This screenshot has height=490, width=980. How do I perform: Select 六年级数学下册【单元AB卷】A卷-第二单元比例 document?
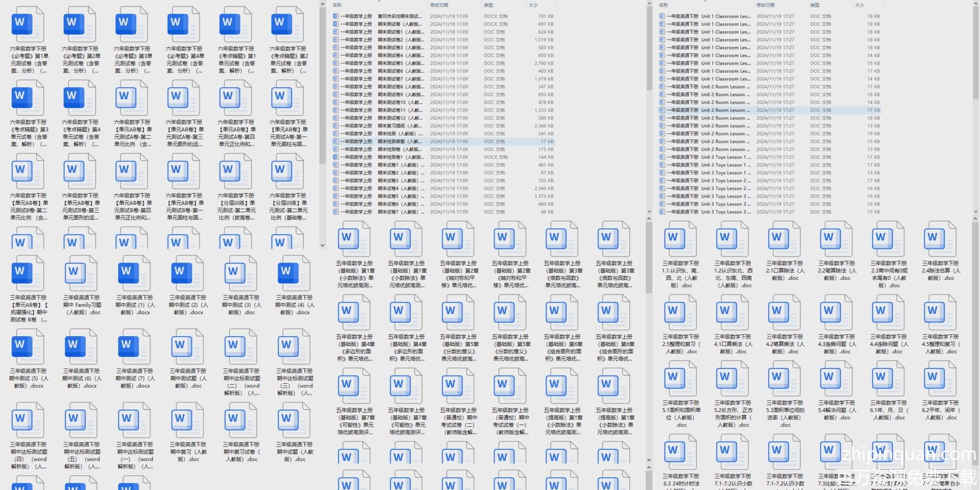pyautogui.click(x=132, y=98)
